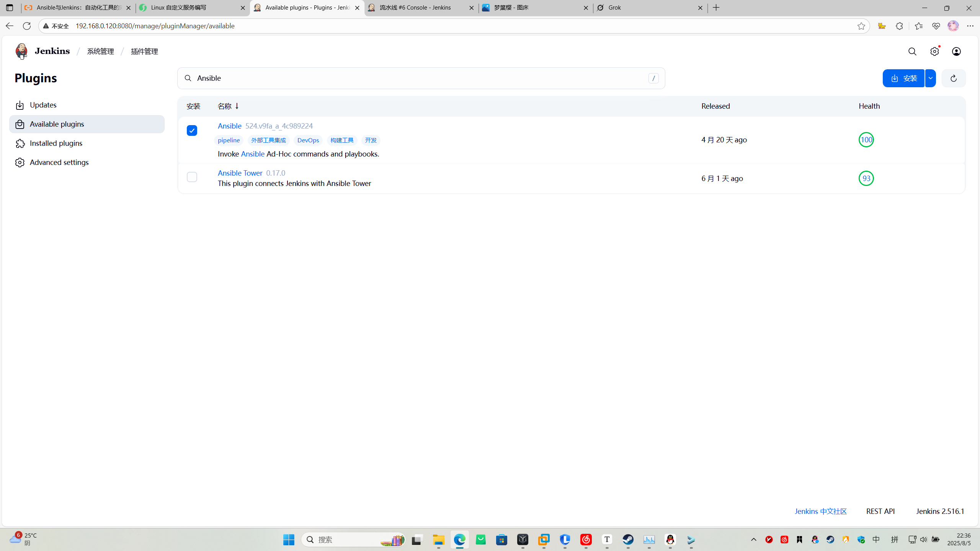
Task: Open browser favorites list icon
Action: pos(918,26)
